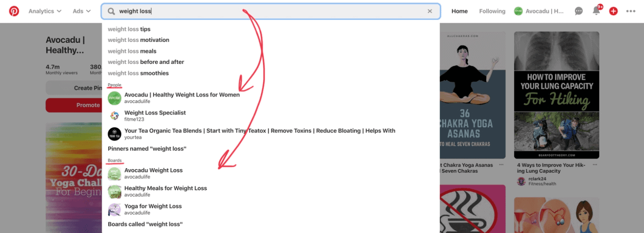Screen dimensions: 644x233
Task: Click the Avocadu | Healthy... profile heading
Action: [65, 45]
